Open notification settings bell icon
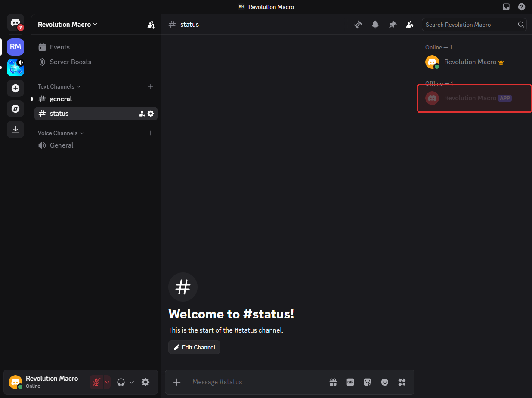Screen dimensions: 532x398 pos(375,25)
